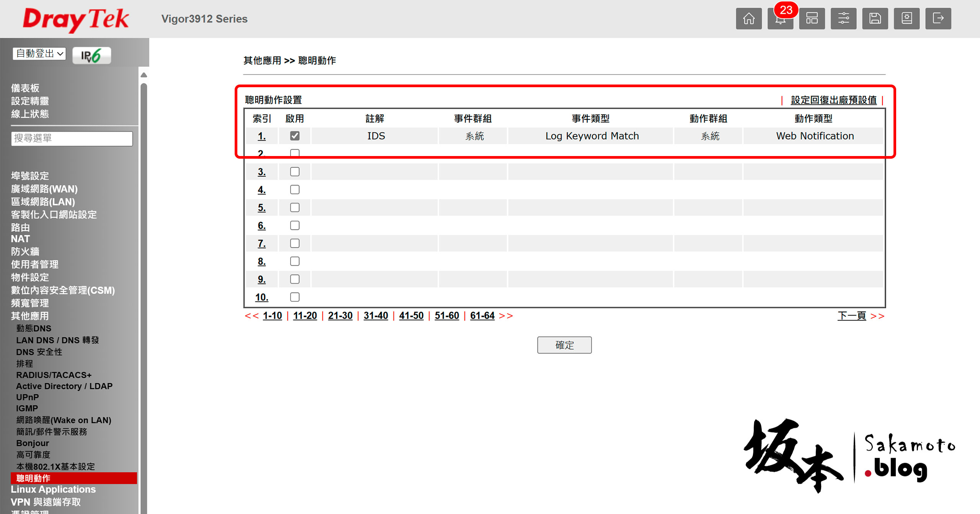Expand 區域網路(LAN) menu
980x514 pixels.
(43, 202)
